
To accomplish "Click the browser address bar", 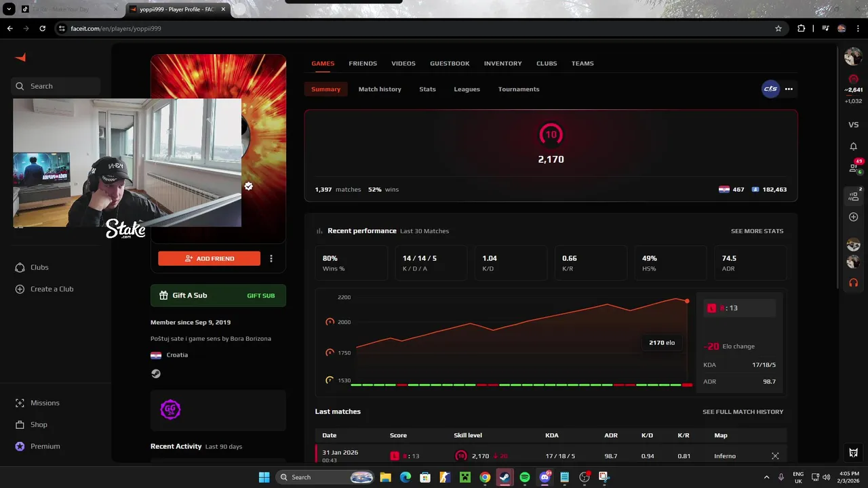I will [x=420, y=28].
